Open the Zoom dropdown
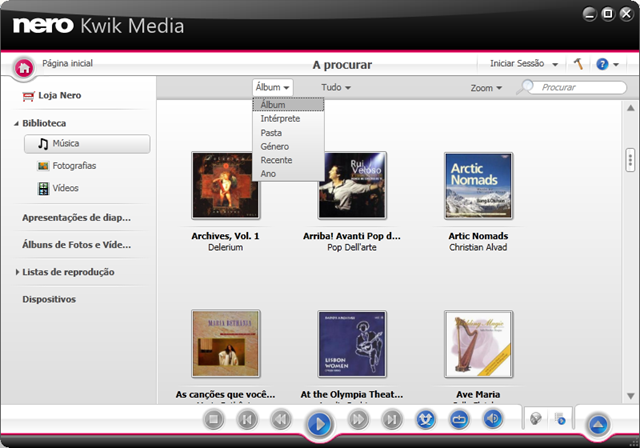 pos(486,88)
